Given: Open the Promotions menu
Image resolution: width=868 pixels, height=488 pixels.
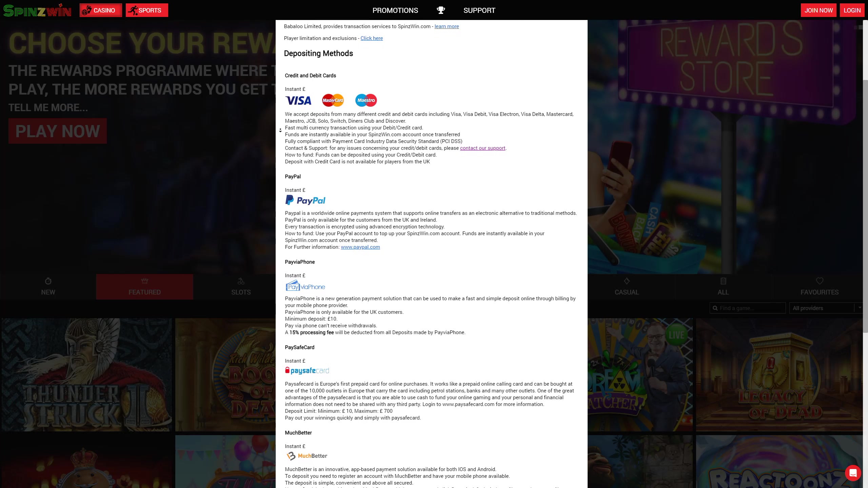Looking at the screenshot, I should 395,10.
